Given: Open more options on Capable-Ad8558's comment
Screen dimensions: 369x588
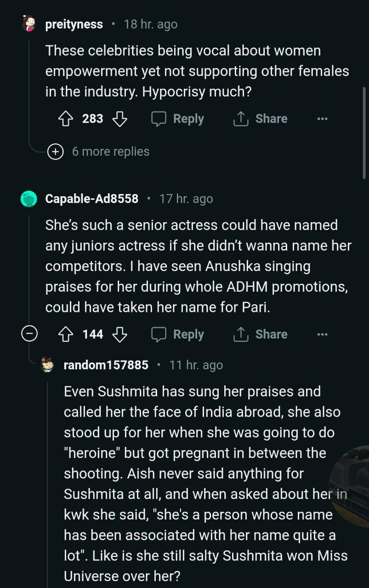Looking at the screenshot, I should click(x=322, y=334).
